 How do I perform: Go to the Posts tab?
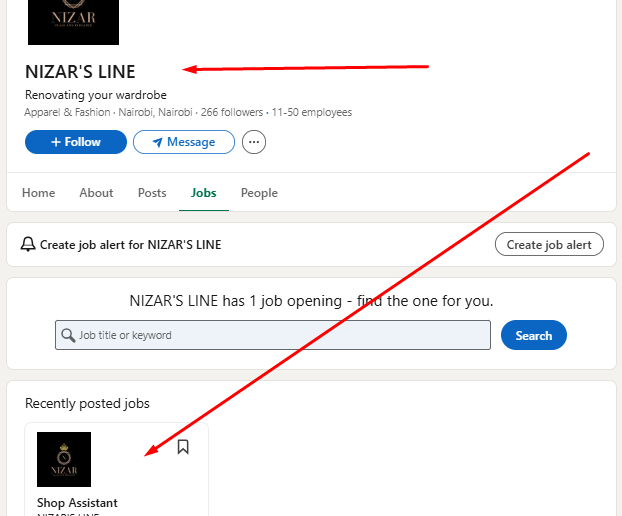click(152, 193)
